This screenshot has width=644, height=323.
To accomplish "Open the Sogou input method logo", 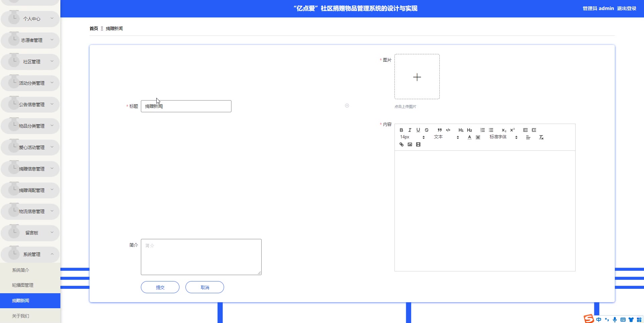I will tap(589, 319).
